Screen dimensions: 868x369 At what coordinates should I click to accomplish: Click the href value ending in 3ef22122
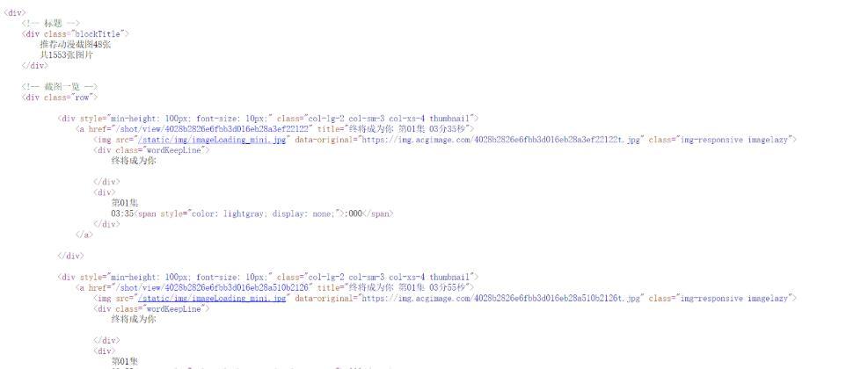(x=213, y=129)
